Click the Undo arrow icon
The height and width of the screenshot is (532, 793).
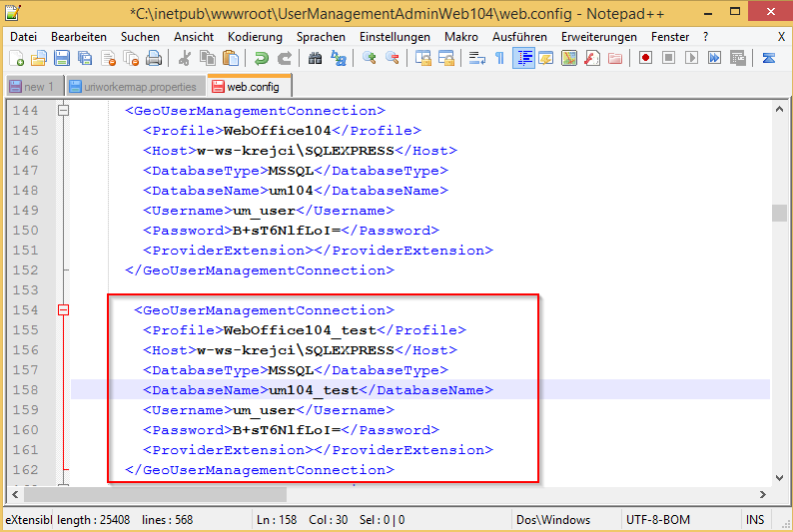(x=262, y=58)
